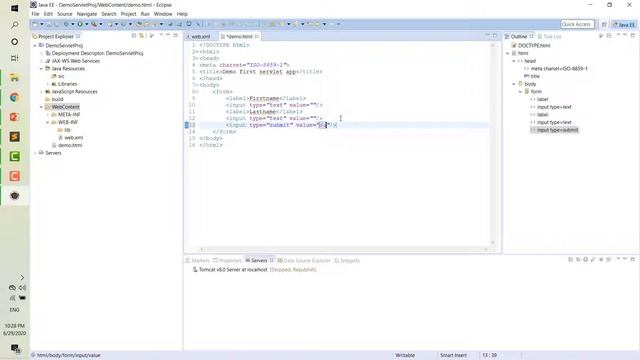Open the Window menu
The width and height of the screenshot is (640, 360).
[x=163, y=14]
